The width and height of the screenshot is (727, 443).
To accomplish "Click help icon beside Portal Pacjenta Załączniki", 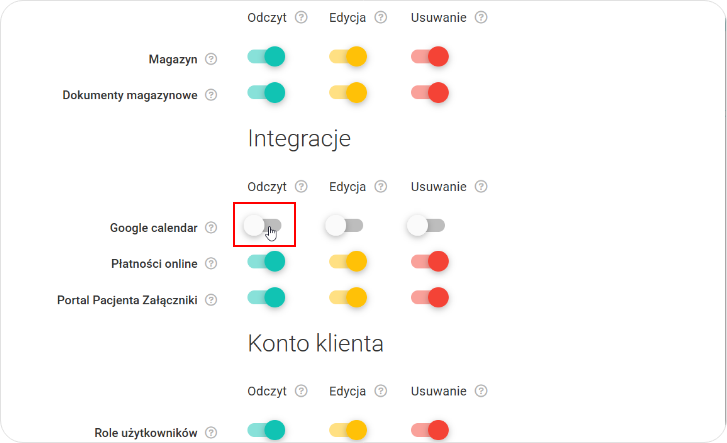I will [211, 299].
